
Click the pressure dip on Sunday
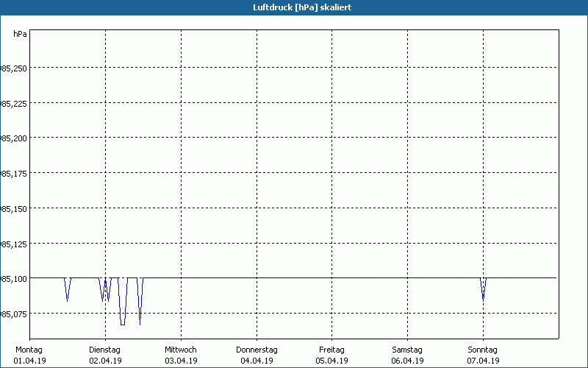483,289
